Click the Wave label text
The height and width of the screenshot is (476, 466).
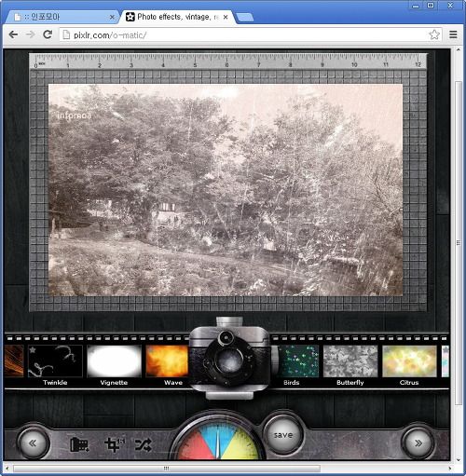[x=173, y=383]
